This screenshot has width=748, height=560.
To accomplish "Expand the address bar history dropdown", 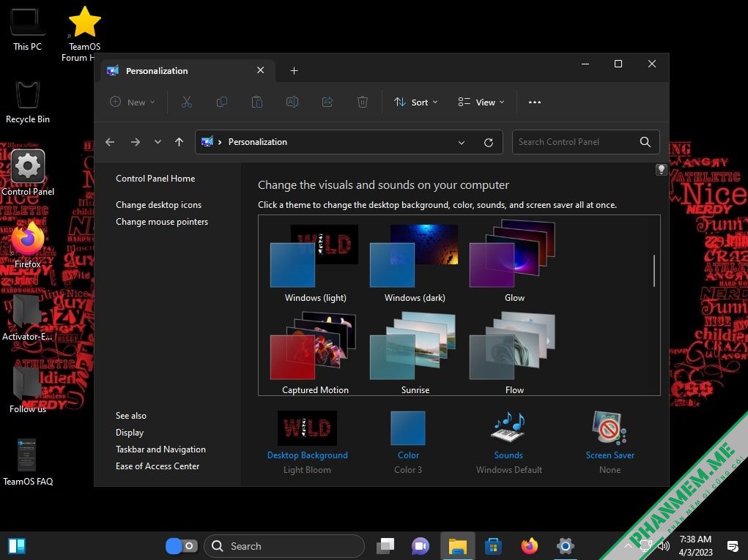I will pyautogui.click(x=462, y=143).
